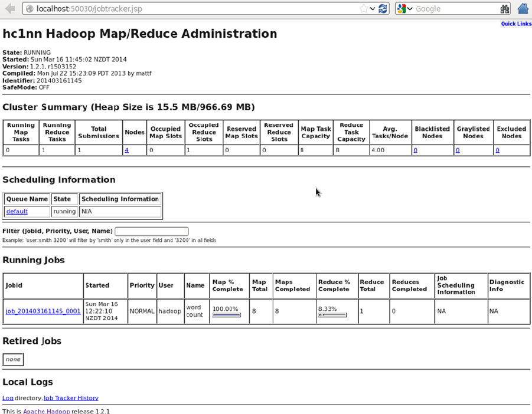The image size is (532, 414).
Task: Select the 8.33% reduce complete value
Action: 328,309
